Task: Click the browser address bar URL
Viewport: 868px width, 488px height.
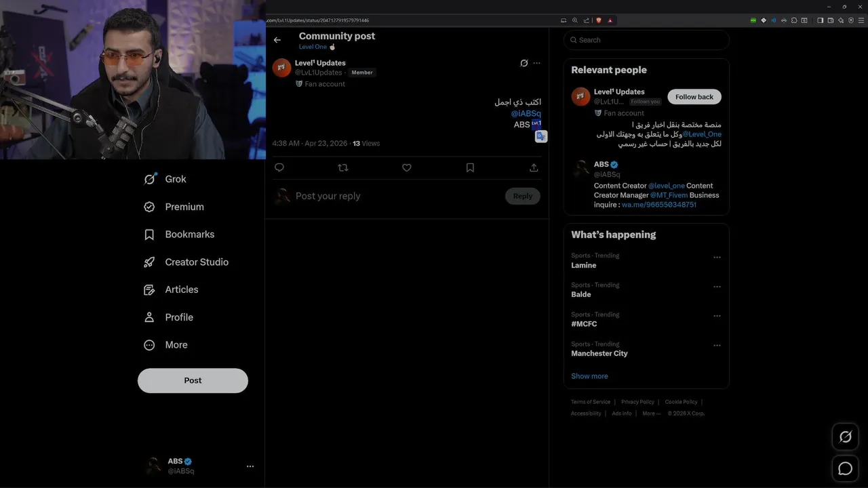Action: (x=319, y=20)
